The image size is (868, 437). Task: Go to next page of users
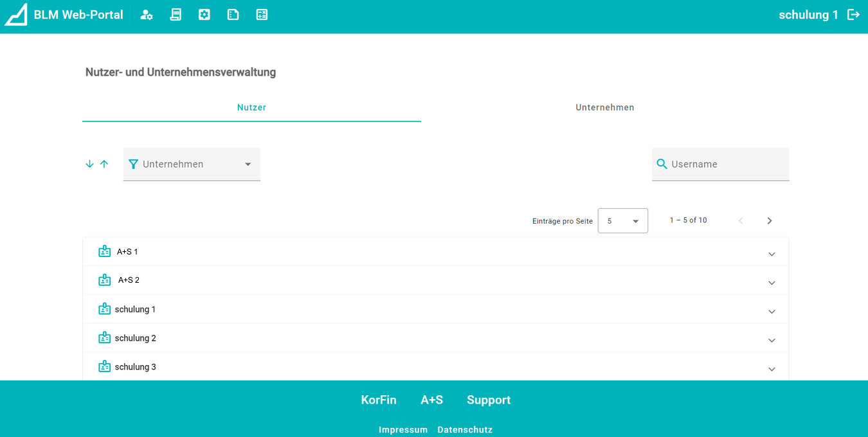770,220
